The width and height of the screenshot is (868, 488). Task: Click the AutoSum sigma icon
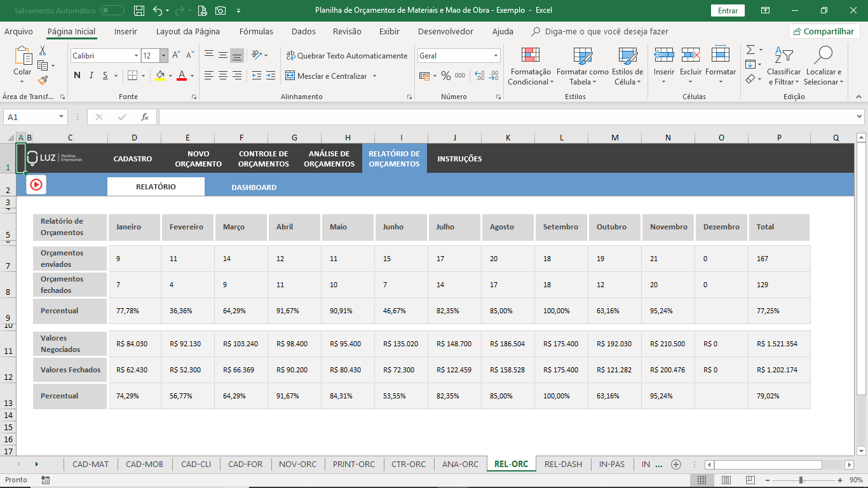(x=750, y=50)
